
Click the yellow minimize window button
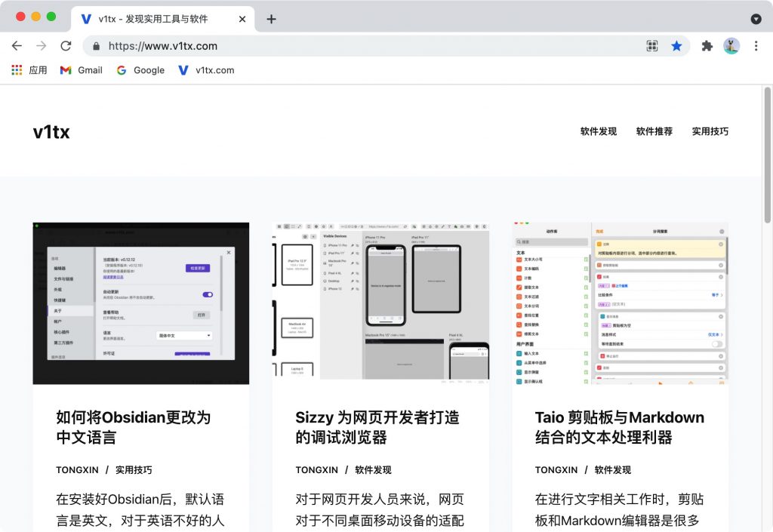[x=36, y=17]
